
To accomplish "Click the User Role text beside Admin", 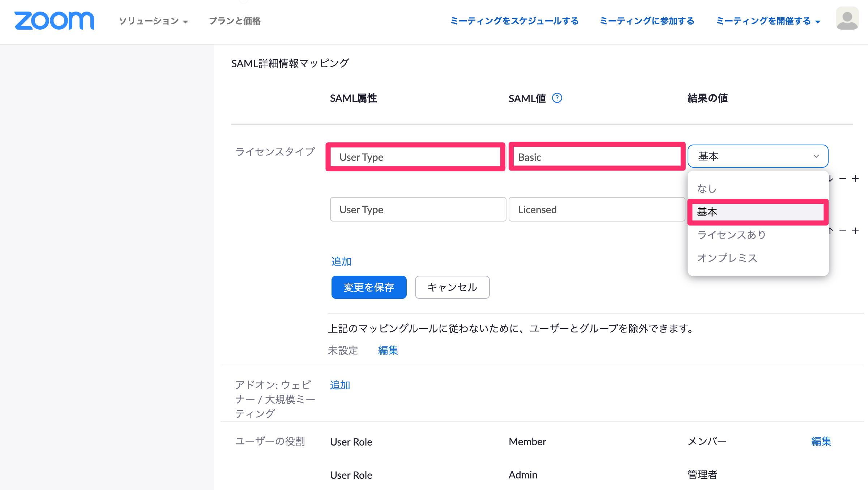I will [x=351, y=475].
